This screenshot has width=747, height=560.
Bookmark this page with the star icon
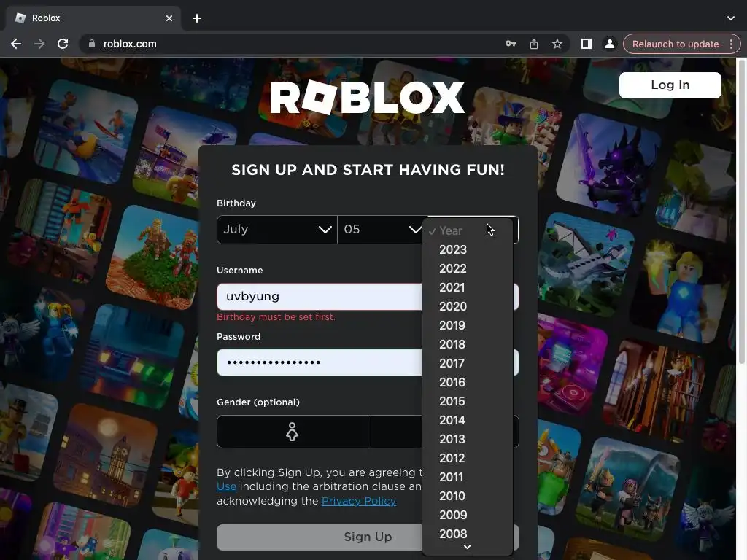(557, 44)
